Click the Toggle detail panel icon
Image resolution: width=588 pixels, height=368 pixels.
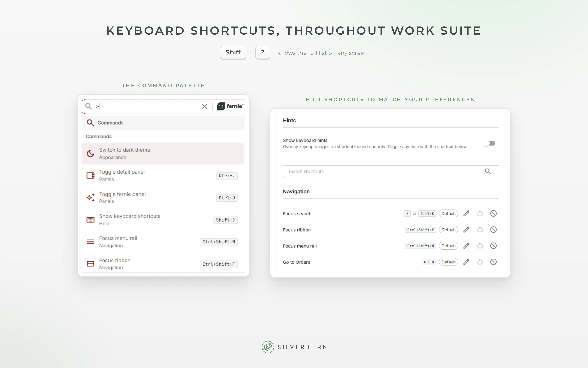click(90, 176)
